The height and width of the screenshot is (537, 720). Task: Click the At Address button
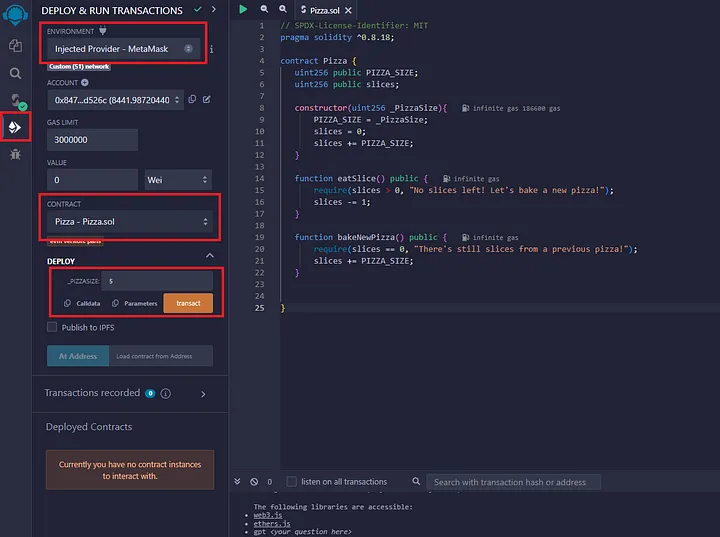(76, 356)
